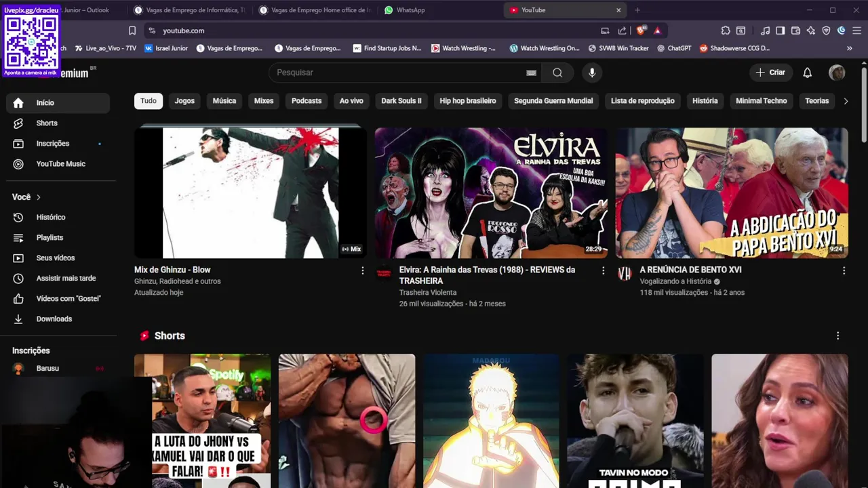Click Brave Rewards triangle icon
The image size is (868, 488).
click(657, 30)
